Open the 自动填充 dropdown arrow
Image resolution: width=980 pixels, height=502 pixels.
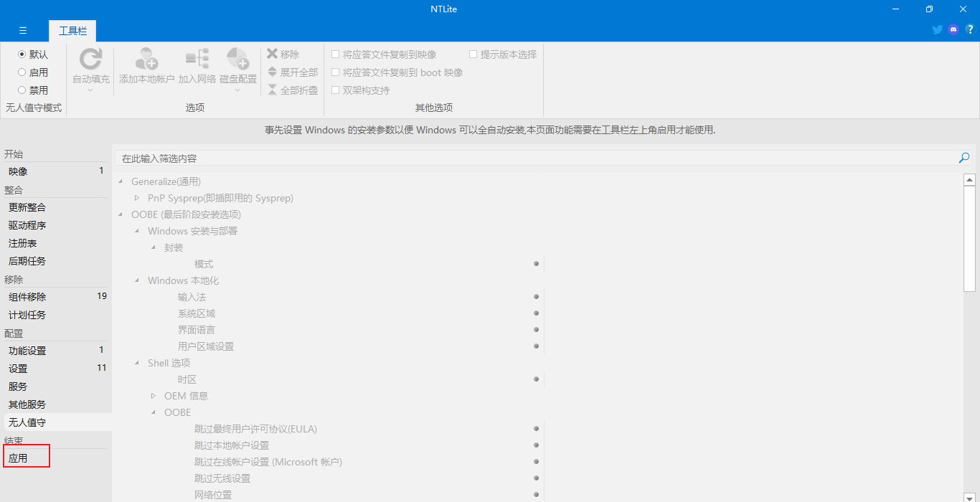click(x=90, y=90)
